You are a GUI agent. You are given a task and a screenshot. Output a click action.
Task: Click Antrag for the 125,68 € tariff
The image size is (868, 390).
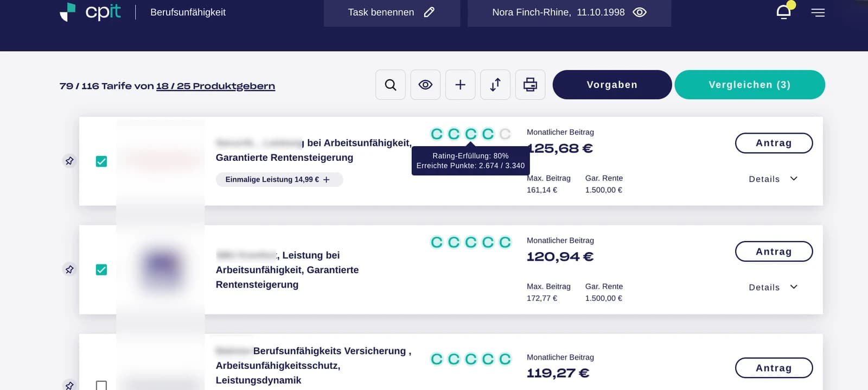pos(774,143)
